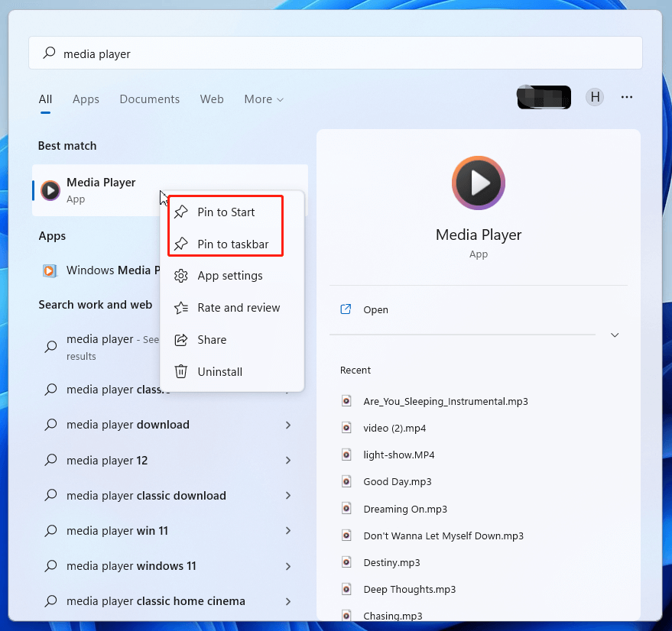Click the H account avatar

595,97
